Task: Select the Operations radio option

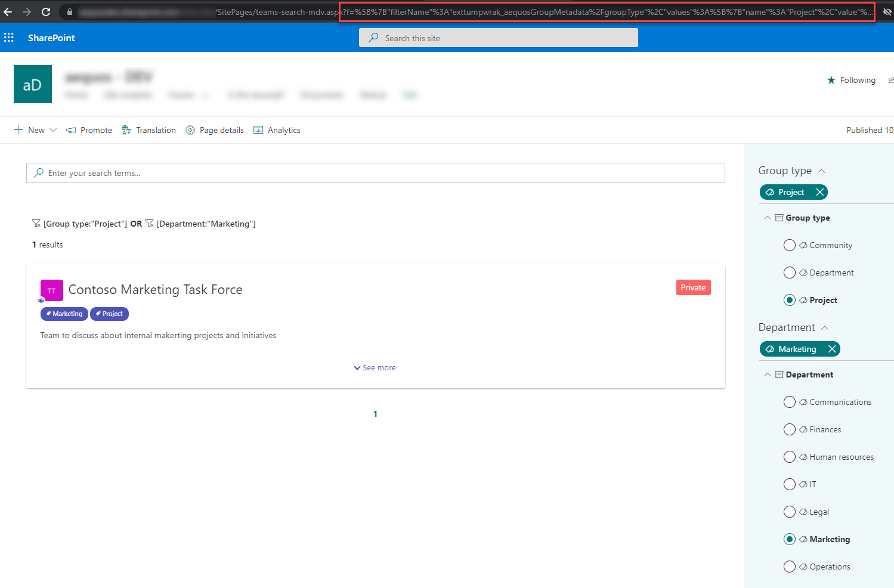Action: point(790,567)
